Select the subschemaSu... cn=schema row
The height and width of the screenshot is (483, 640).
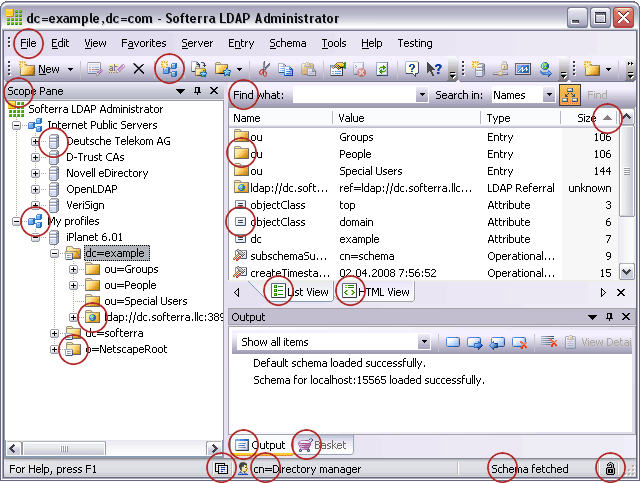pyautogui.click(x=424, y=256)
